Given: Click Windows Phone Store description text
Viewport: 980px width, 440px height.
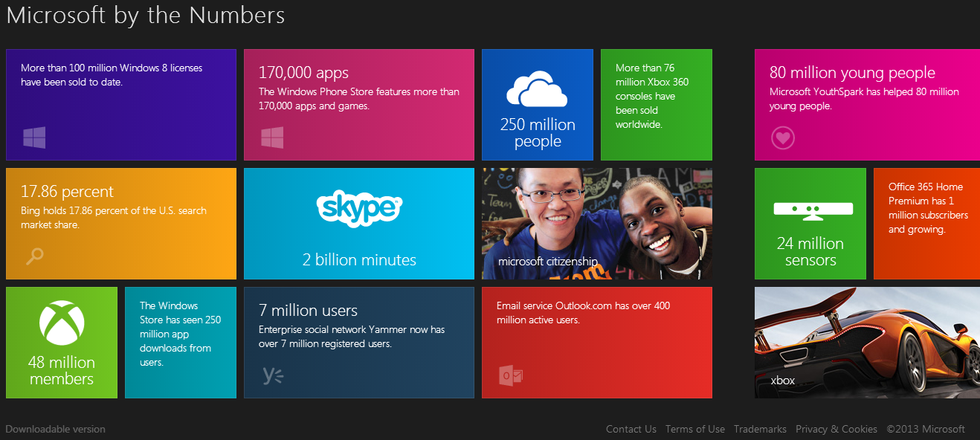Looking at the screenshot, I should 359,99.
